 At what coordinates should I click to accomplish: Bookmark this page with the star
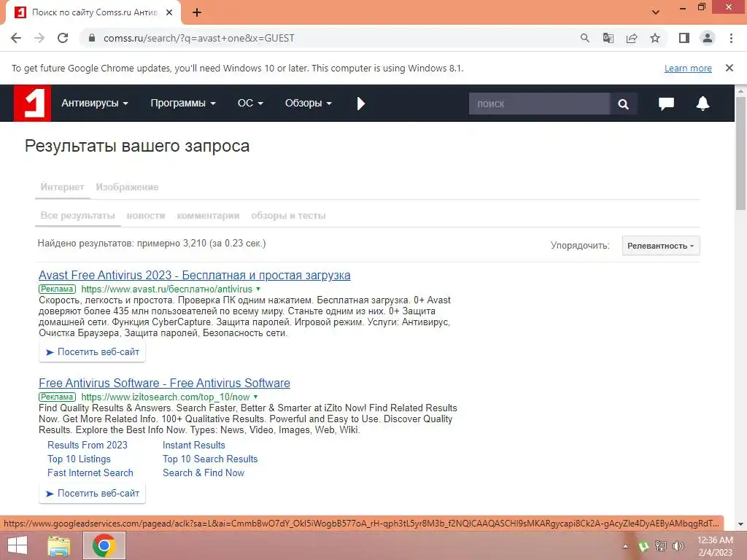(655, 38)
